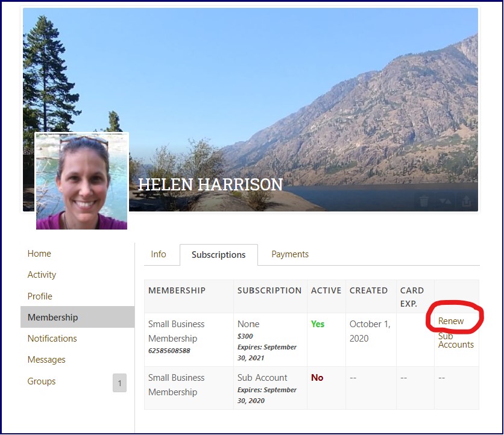The width and height of the screenshot is (504, 435).
Task: Click Helen Harrison's profile picture
Action: [x=82, y=181]
